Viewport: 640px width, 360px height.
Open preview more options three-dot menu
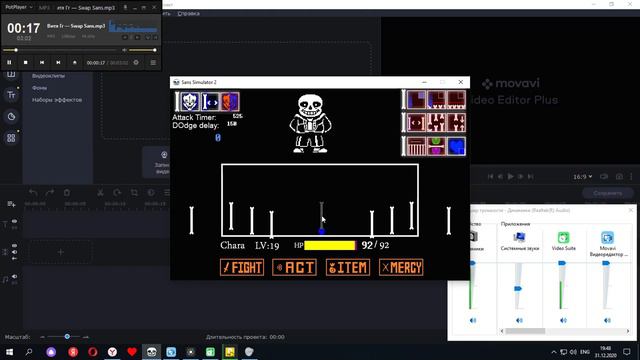click(x=631, y=176)
